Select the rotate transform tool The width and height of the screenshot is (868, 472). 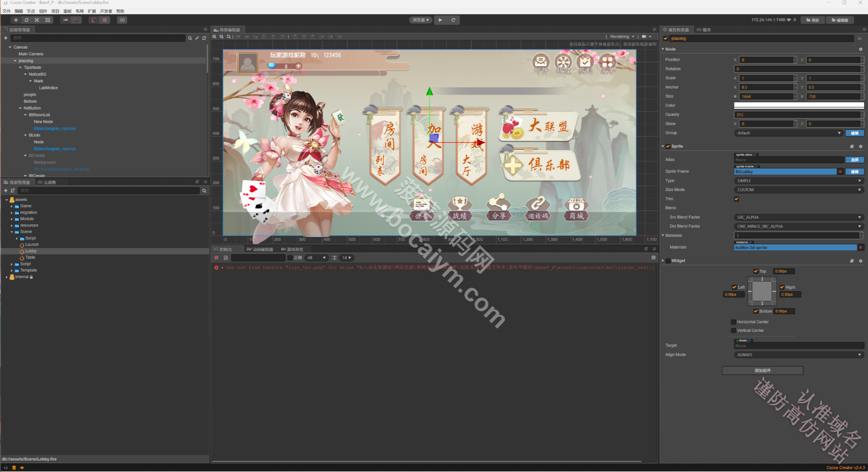tap(26, 20)
